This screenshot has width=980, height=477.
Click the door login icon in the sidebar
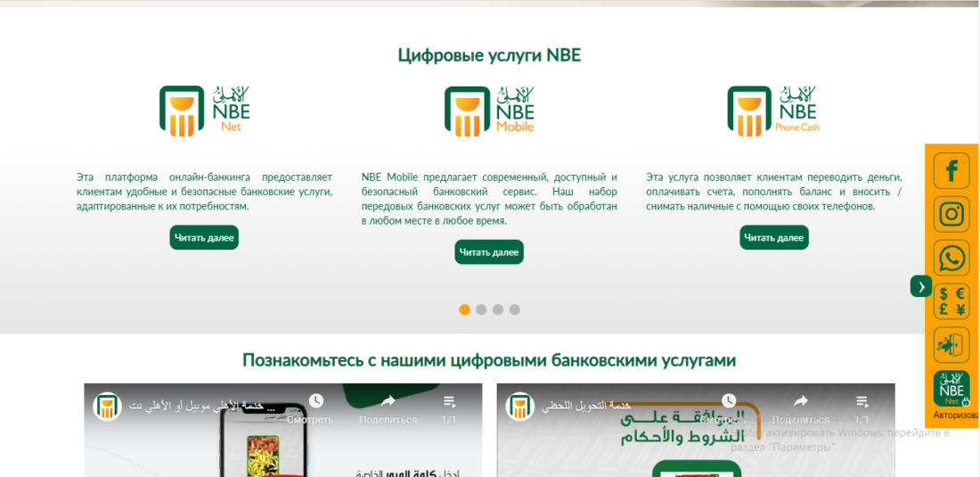tap(951, 345)
